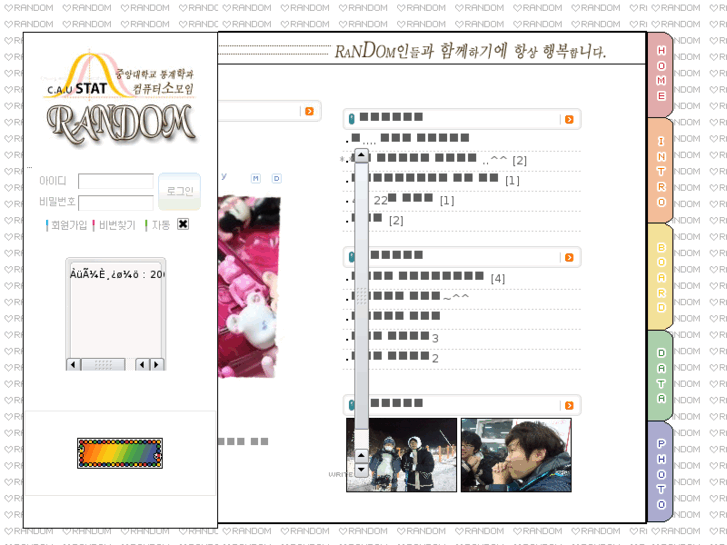Click the vertical scrollbar down arrow at bottom
Screen dimensions: 727x545
[361, 470]
